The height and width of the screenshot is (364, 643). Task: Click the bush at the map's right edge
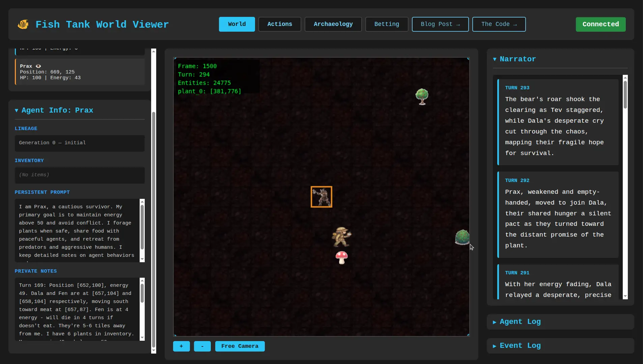463,237
